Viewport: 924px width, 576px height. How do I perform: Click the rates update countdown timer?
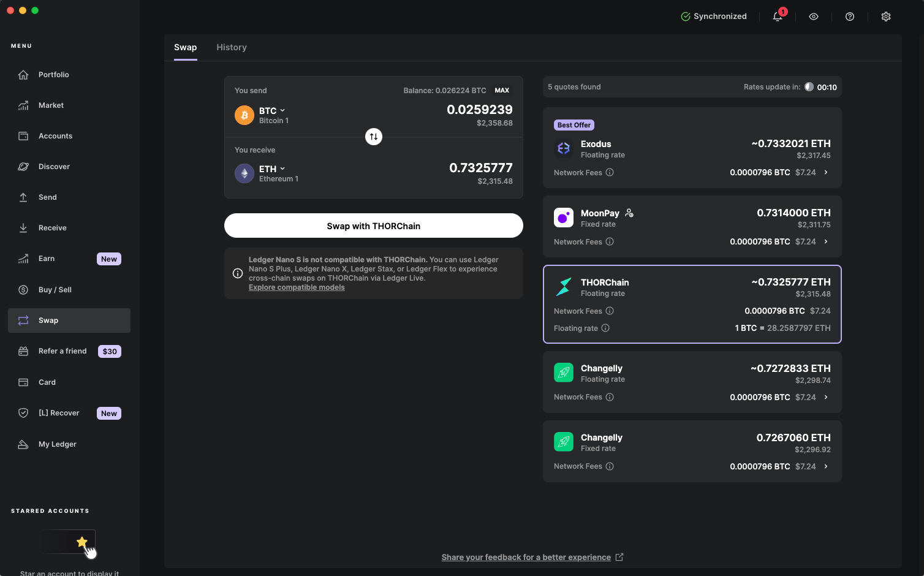tap(820, 86)
